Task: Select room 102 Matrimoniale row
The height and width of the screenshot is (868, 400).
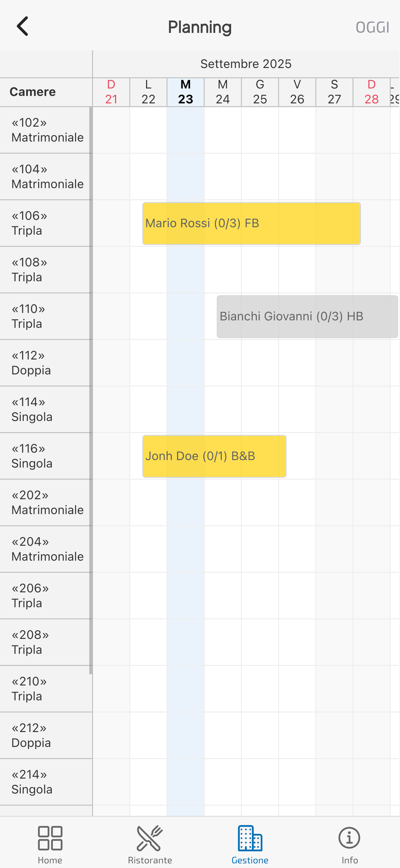Action: click(x=46, y=130)
